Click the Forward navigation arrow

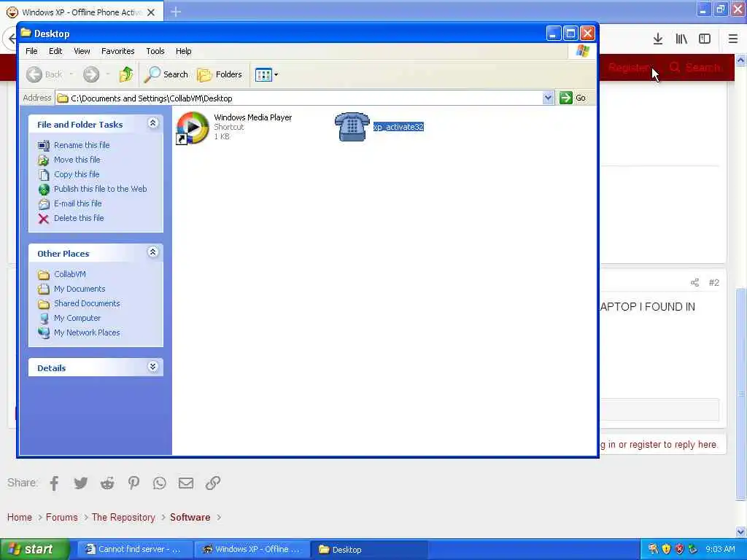pos(91,74)
